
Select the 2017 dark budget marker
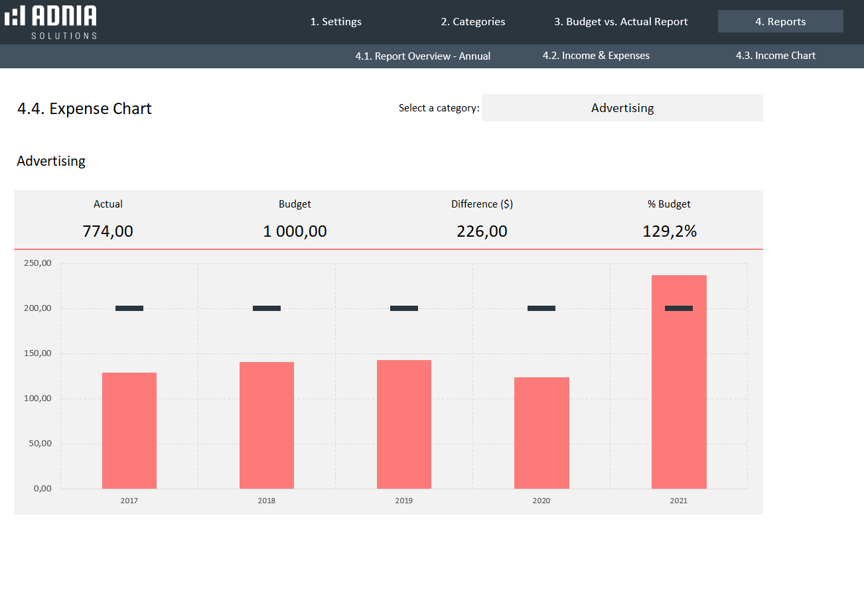click(129, 308)
